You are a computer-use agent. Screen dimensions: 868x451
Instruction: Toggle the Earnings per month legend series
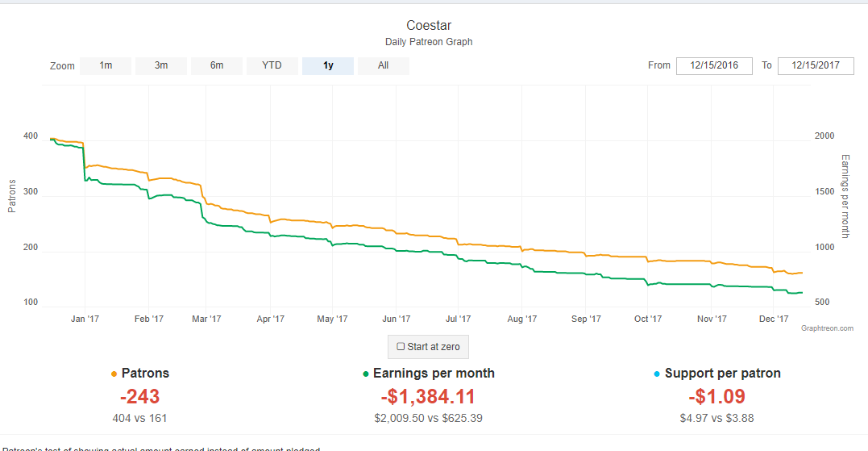tap(429, 374)
